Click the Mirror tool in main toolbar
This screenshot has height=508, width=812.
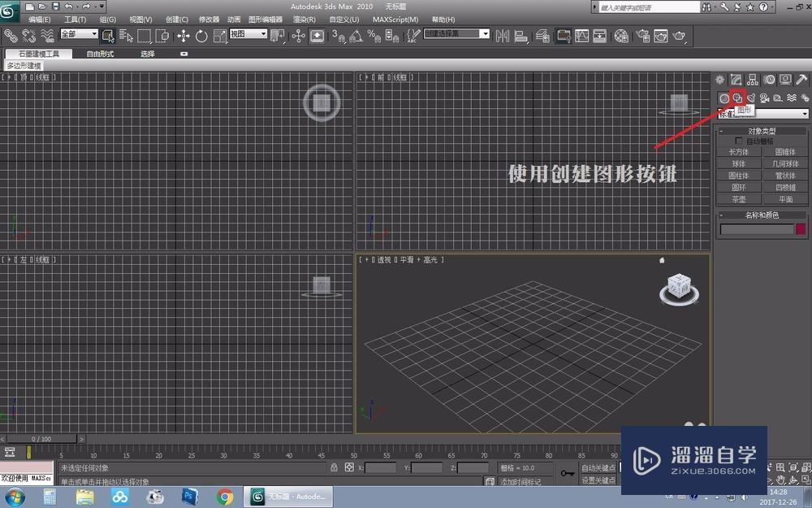click(x=502, y=36)
